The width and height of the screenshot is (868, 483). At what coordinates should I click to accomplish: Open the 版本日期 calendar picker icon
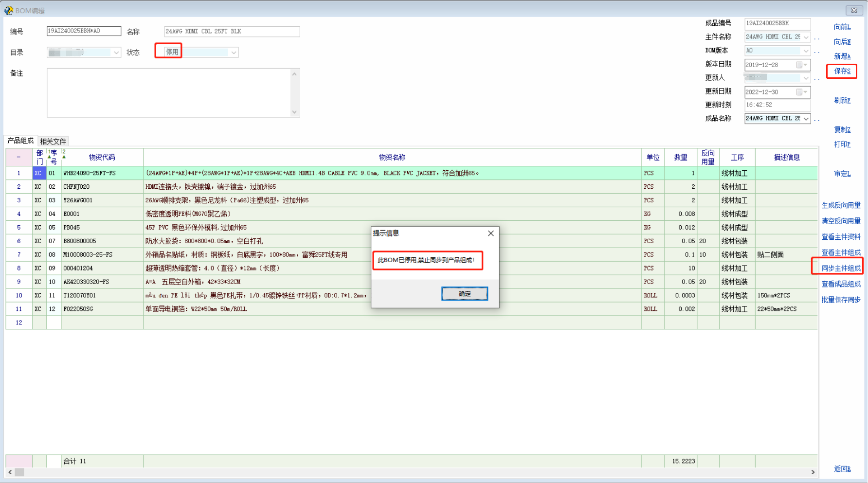799,65
